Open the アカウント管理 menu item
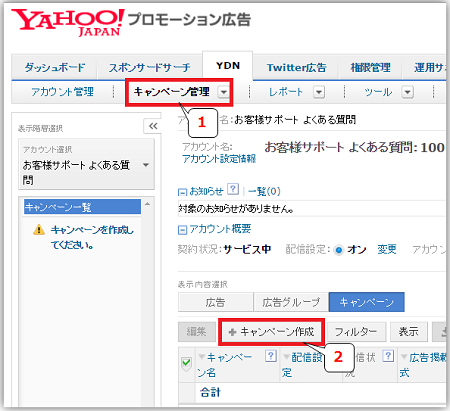This screenshot has height=411, width=450. coord(63,92)
